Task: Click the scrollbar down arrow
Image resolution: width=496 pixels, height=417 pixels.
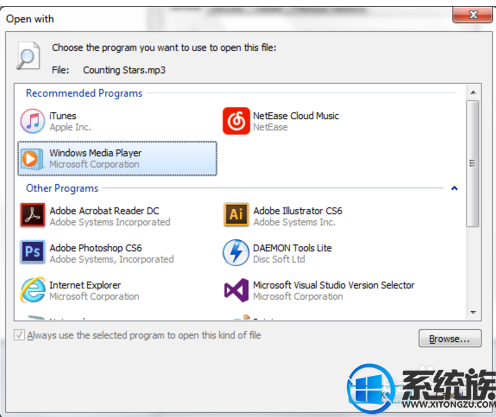Action: click(x=473, y=312)
